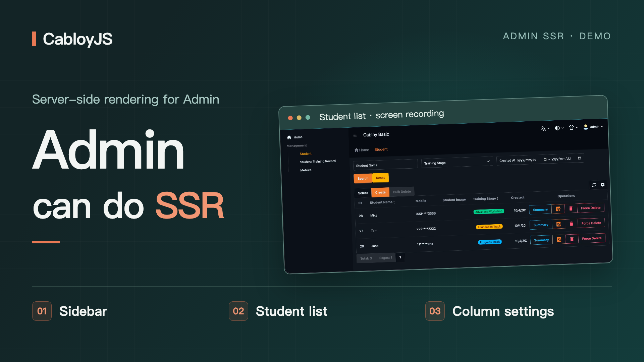644x362 pixels.
Task: Open the dark/light mode dropdown
Action: click(x=559, y=128)
